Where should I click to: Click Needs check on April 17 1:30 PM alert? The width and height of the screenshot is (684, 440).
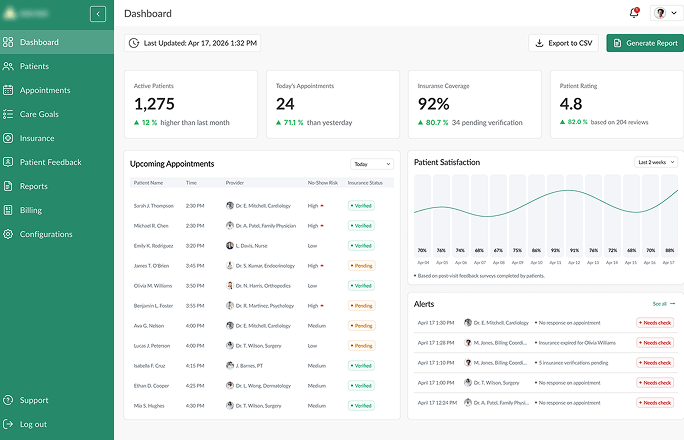tap(655, 323)
